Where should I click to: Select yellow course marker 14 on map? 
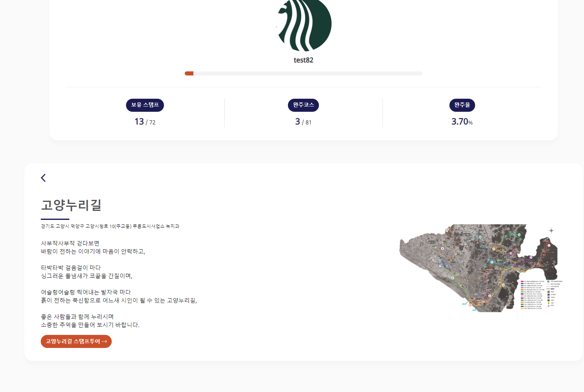(x=503, y=285)
